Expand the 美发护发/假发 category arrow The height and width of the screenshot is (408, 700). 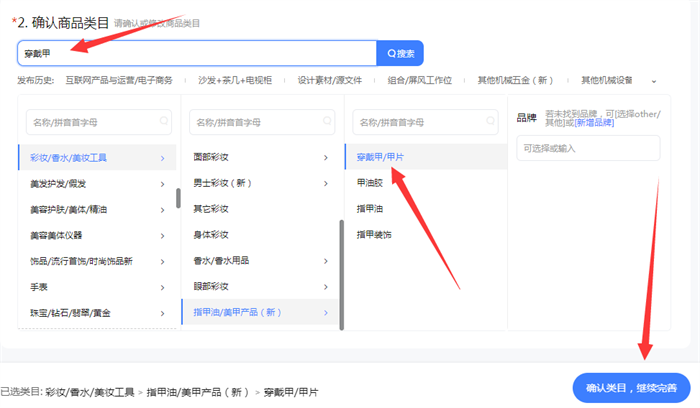(x=163, y=183)
